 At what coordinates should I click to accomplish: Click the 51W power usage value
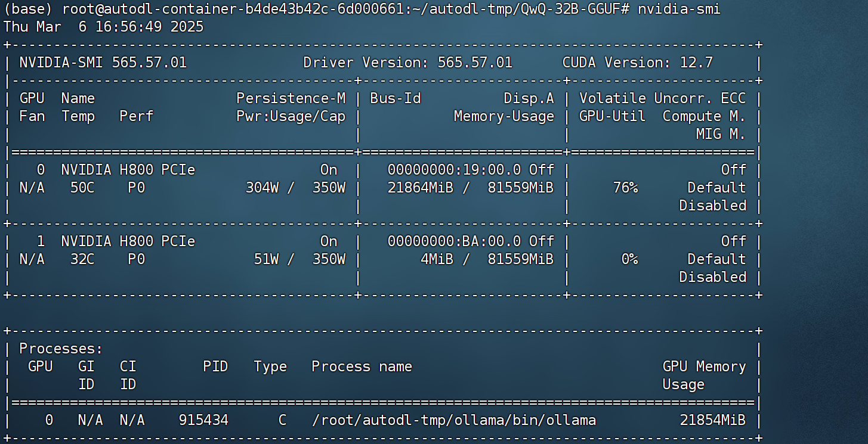pos(267,259)
